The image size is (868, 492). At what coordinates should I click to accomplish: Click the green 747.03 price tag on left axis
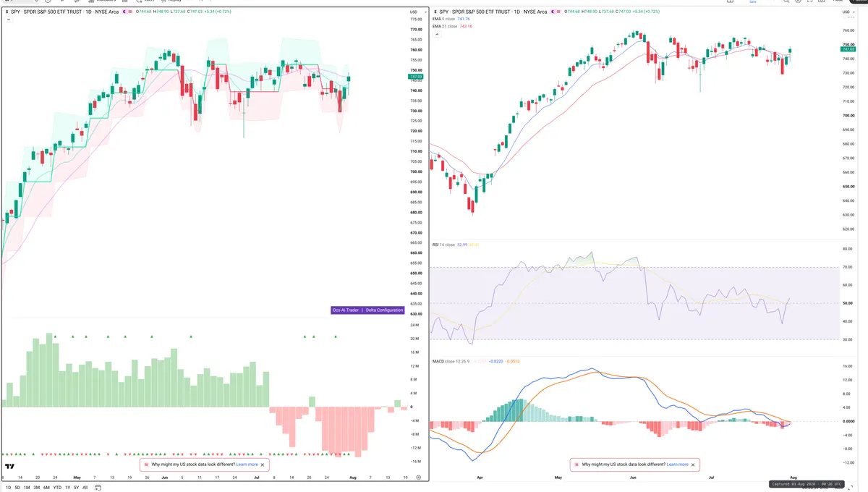tap(415, 77)
